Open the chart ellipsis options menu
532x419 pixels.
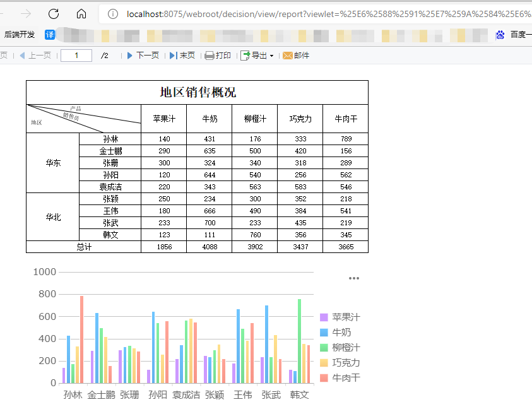tap(353, 278)
